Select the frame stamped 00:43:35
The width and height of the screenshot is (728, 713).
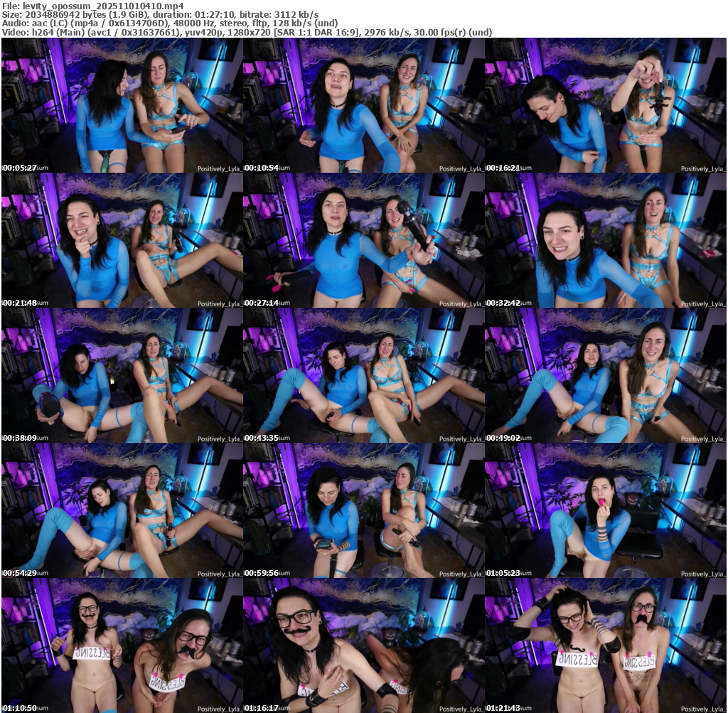pos(363,375)
